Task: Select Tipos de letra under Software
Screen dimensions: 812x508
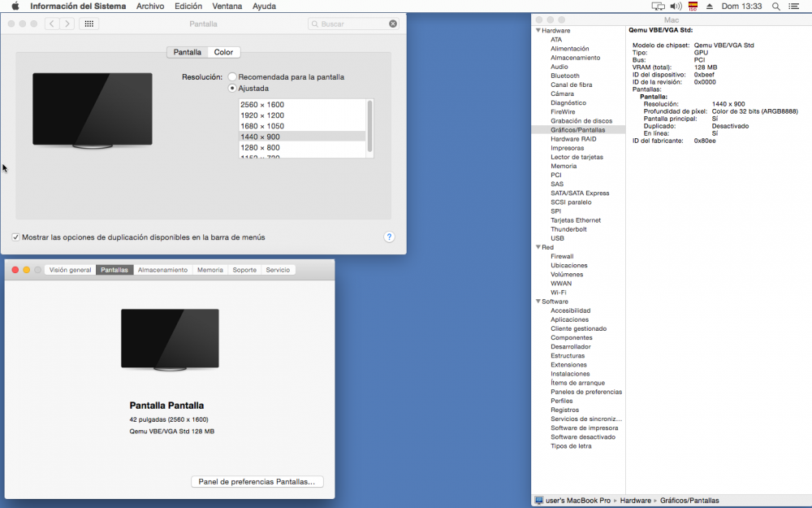Action: [571, 446]
